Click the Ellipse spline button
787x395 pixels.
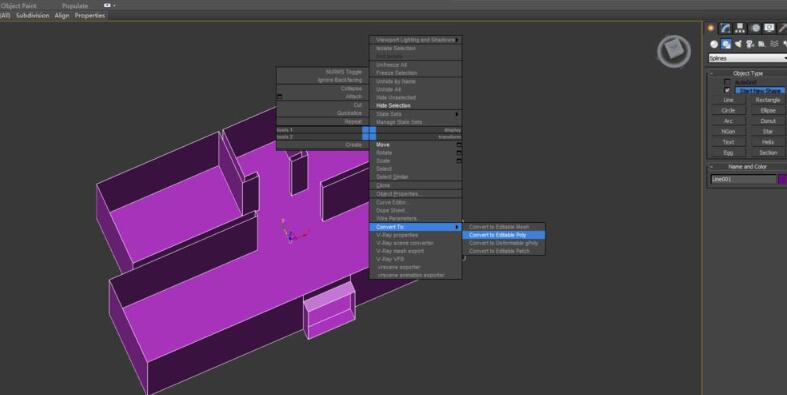coord(767,110)
